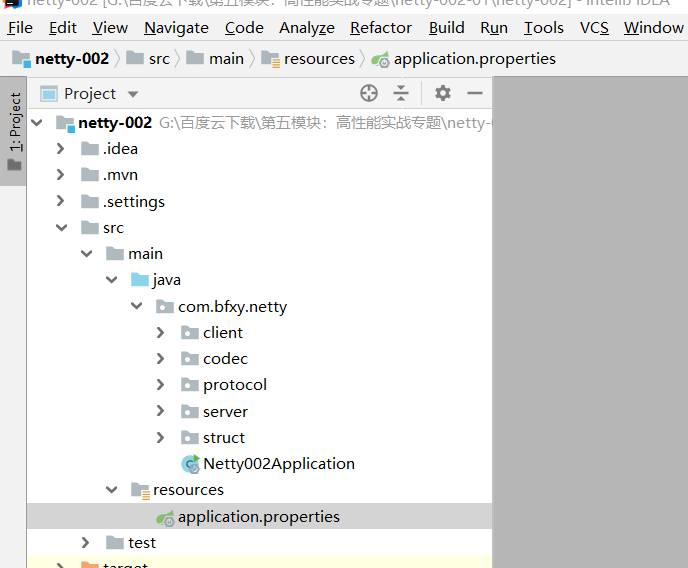Open the Navigate menu
688x568 pixels.
tap(176, 28)
